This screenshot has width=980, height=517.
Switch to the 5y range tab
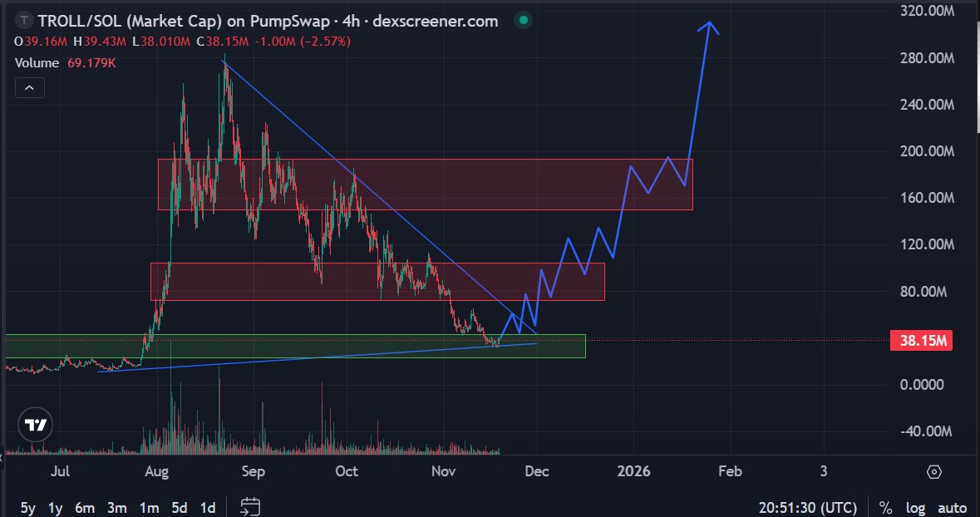tap(29, 506)
